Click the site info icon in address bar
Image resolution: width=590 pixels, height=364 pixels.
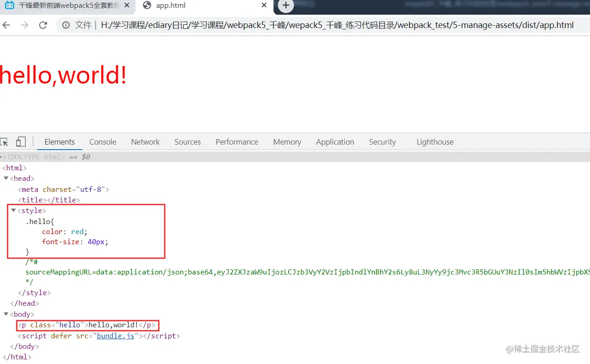coord(66,25)
